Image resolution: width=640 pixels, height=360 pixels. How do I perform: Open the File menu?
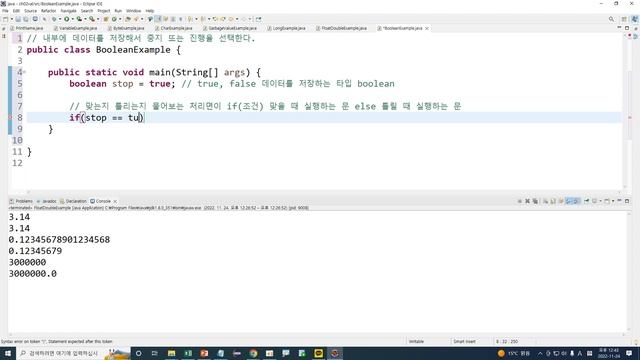point(5,11)
